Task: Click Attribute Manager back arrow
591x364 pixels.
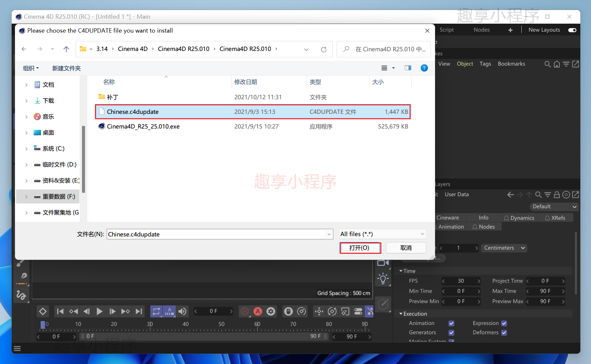Action: (510, 194)
